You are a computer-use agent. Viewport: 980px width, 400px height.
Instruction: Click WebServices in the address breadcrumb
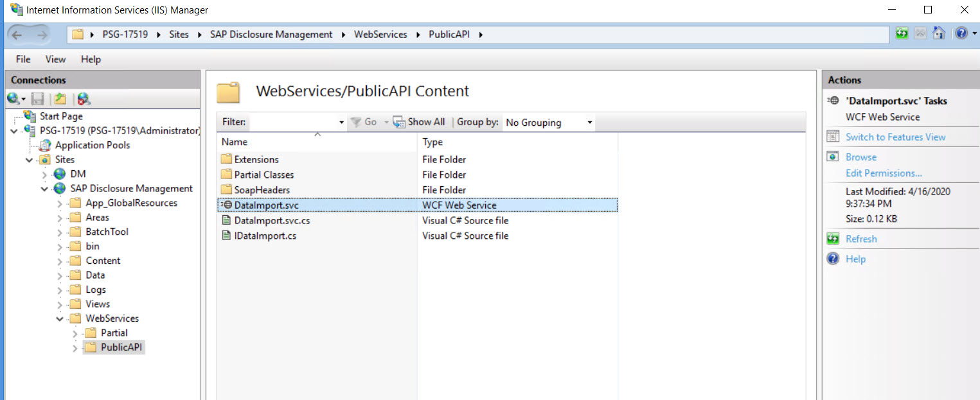point(380,35)
